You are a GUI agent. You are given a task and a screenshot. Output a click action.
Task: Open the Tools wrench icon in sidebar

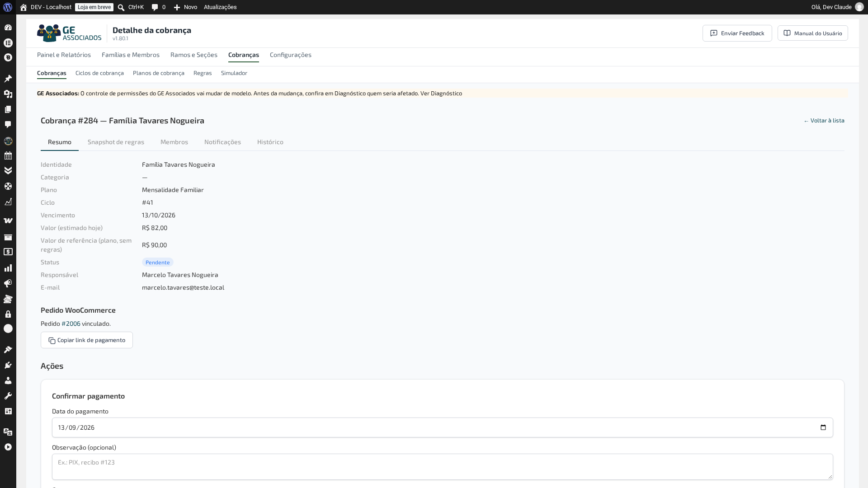(8, 396)
